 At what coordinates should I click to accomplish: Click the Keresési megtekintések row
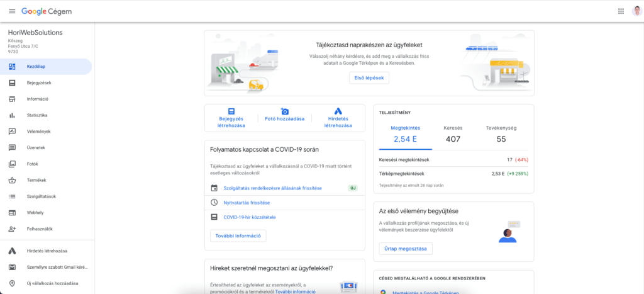point(454,159)
